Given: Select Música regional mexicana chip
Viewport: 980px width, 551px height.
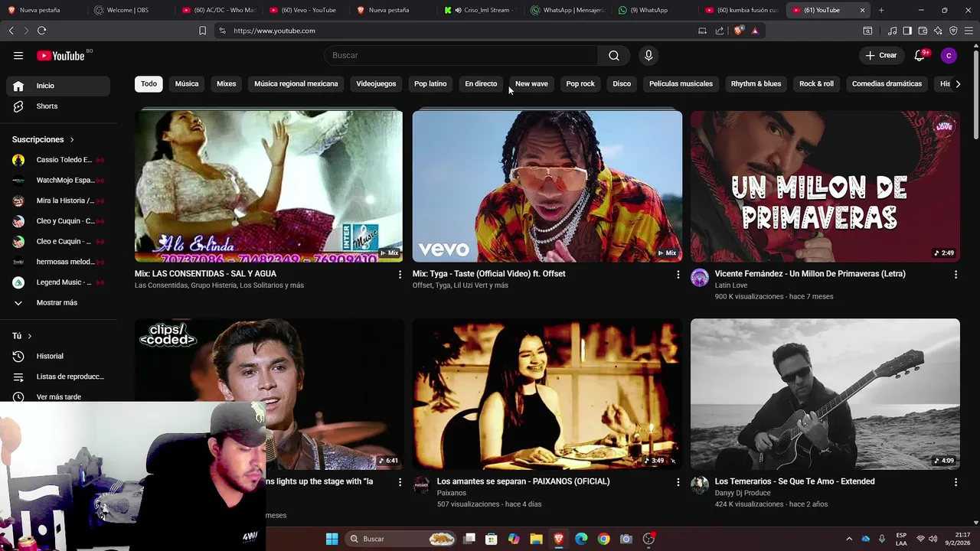Looking at the screenshot, I should [x=296, y=84].
